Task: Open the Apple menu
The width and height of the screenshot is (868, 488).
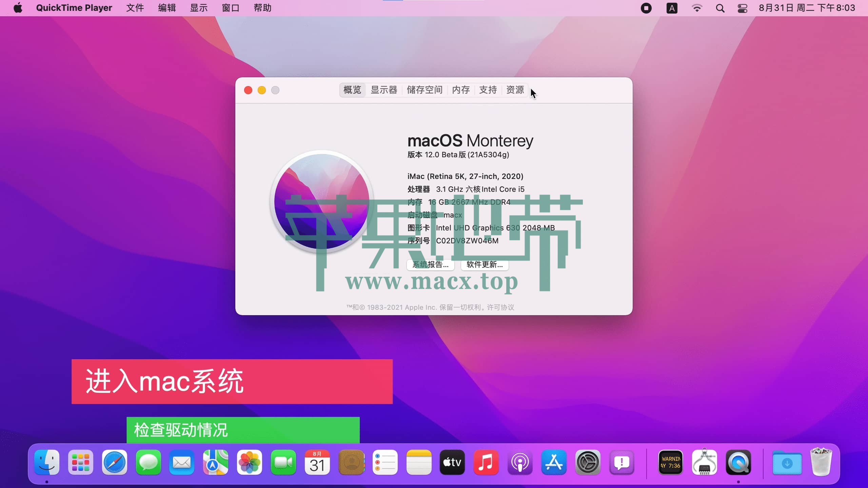Action: point(18,8)
